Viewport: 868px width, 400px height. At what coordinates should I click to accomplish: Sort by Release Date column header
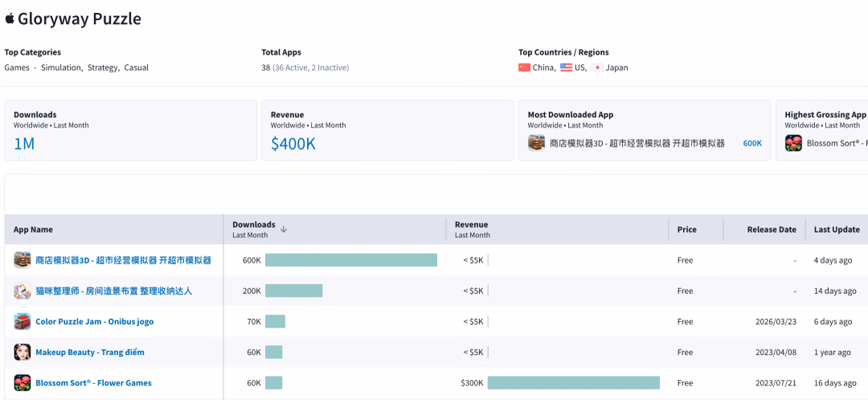tap(772, 230)
